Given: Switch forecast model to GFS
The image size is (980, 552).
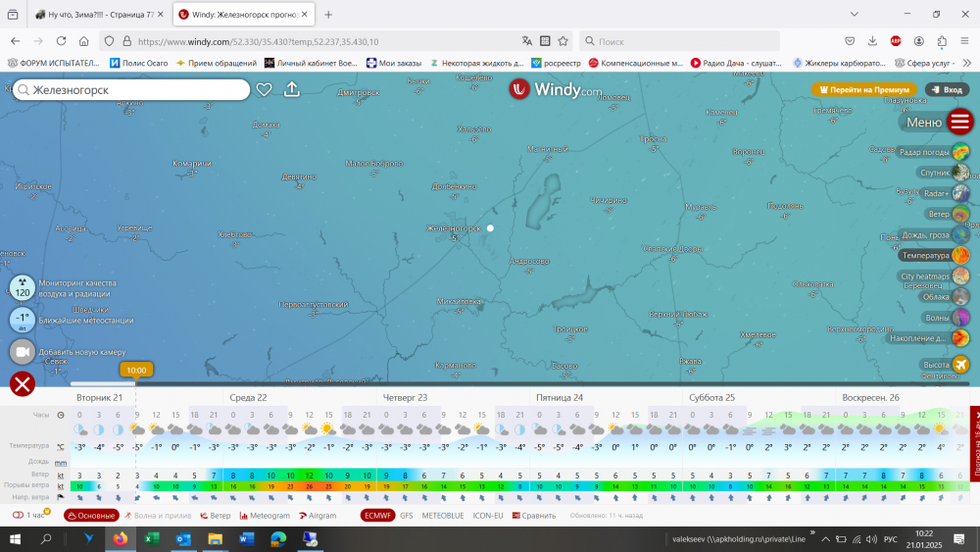Looking at the screenshot, I should [x=406, y=515].
